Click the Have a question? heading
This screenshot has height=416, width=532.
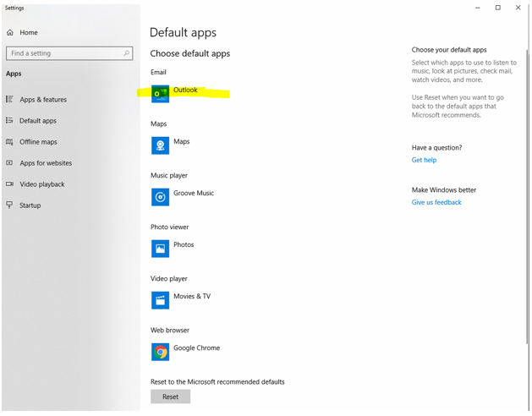pos(436,148)
